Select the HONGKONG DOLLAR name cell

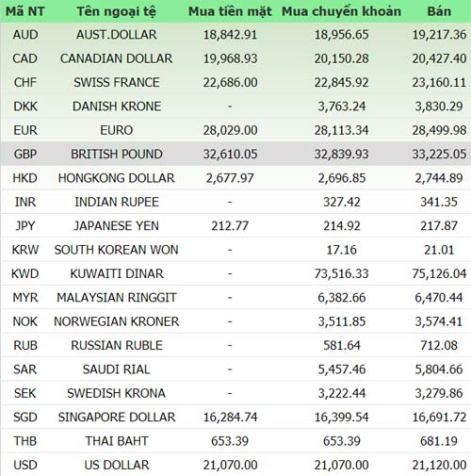116,178
